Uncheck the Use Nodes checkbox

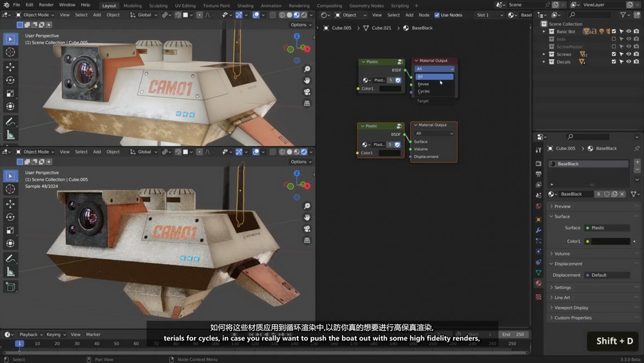point(437,15)
